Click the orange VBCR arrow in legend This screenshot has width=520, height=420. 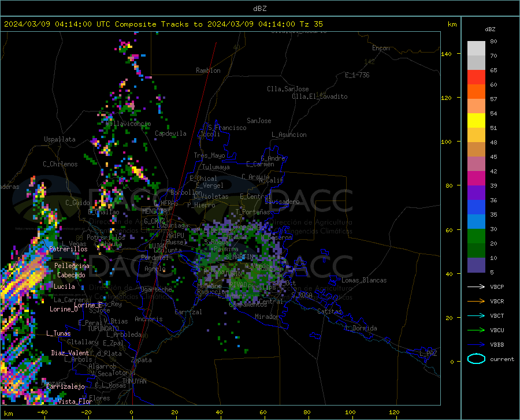(476, 302)
